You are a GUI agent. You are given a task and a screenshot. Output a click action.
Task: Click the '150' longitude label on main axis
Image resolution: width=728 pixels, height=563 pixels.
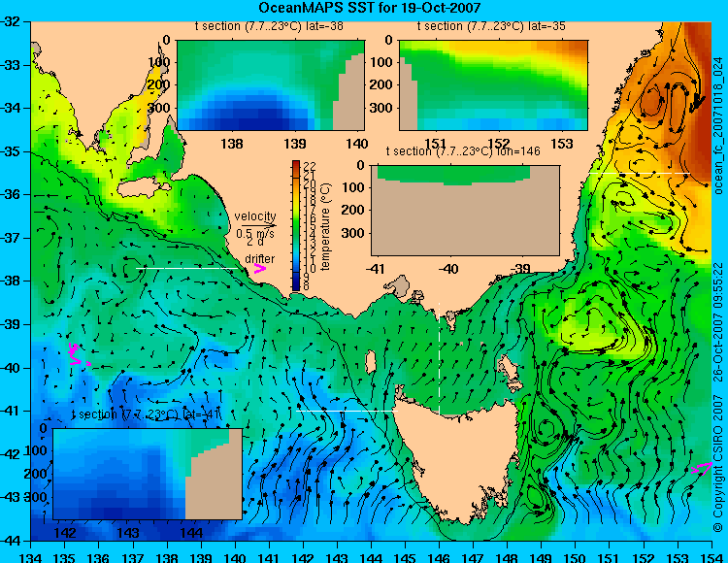pos(575,556)
